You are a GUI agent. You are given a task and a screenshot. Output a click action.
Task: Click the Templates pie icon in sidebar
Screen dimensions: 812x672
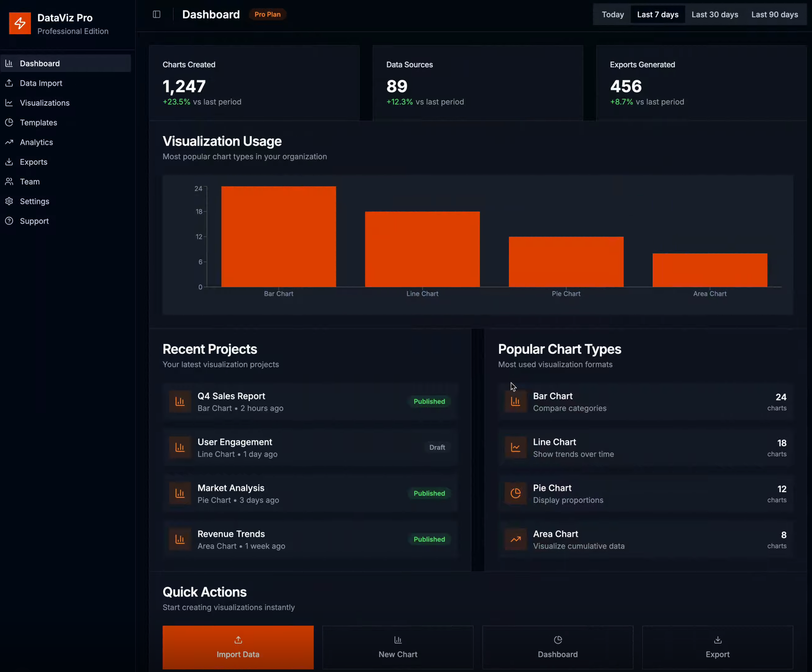(x=9, y=122)
